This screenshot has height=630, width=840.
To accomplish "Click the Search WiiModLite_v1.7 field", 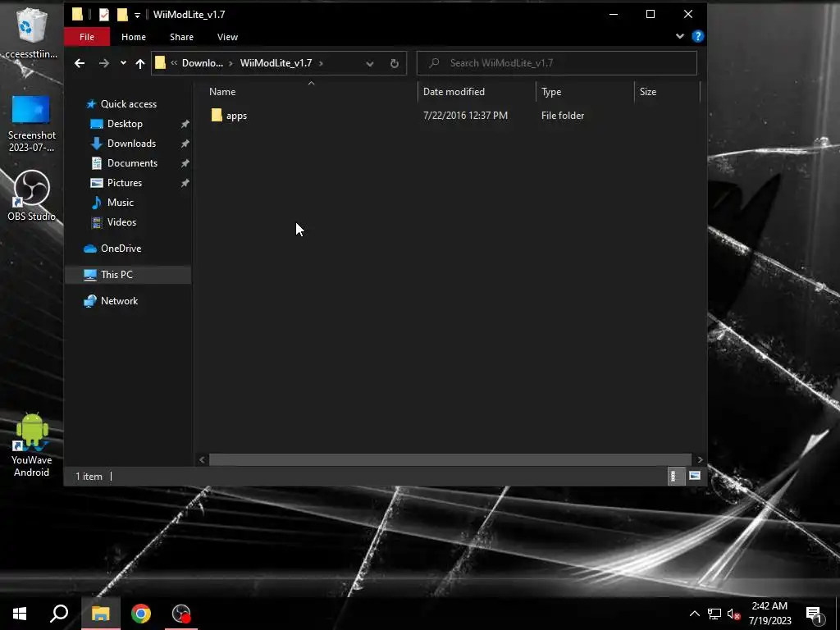I will point(557,63).
